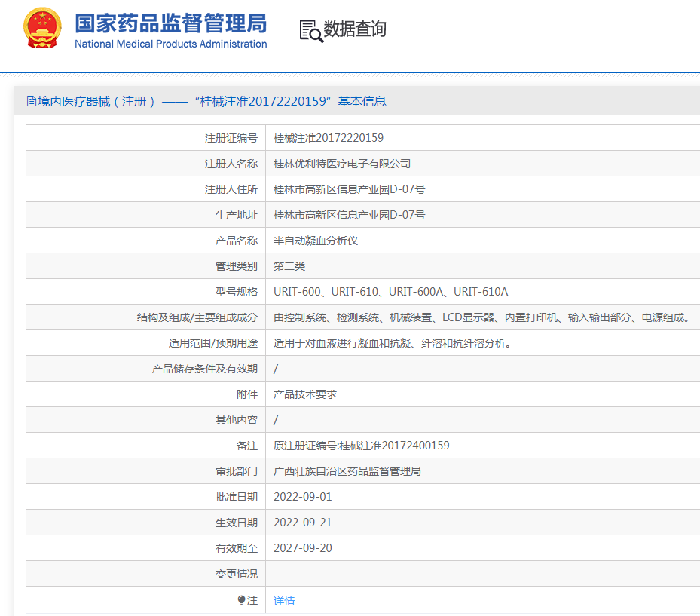Click the 产品名称 label
Screen dimensions: 700x616
tap(236, 241)
